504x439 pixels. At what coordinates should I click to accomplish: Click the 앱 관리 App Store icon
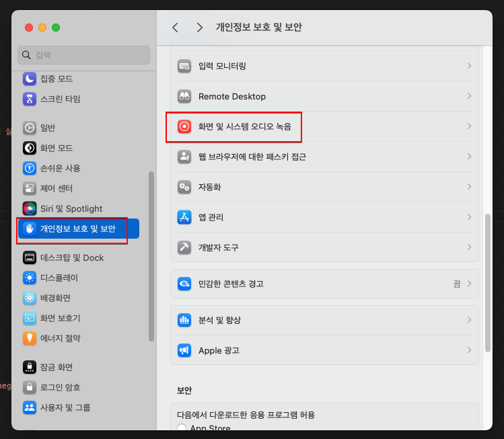[x=184, y=217]
